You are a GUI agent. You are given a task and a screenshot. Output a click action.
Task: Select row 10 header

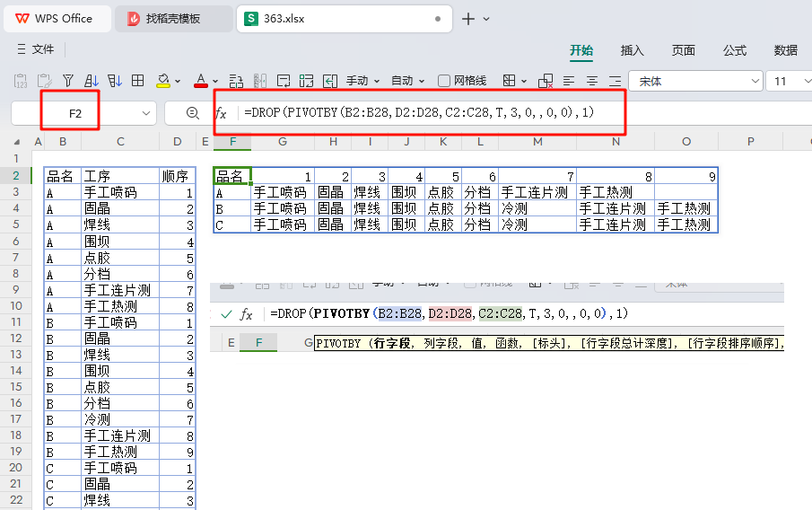click(x=16, y=306)
